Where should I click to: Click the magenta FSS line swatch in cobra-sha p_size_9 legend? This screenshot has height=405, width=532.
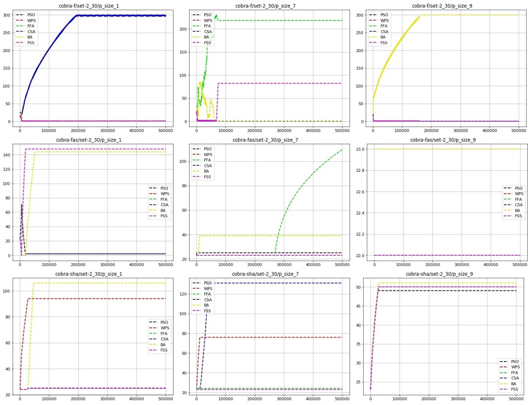point(504,389)
